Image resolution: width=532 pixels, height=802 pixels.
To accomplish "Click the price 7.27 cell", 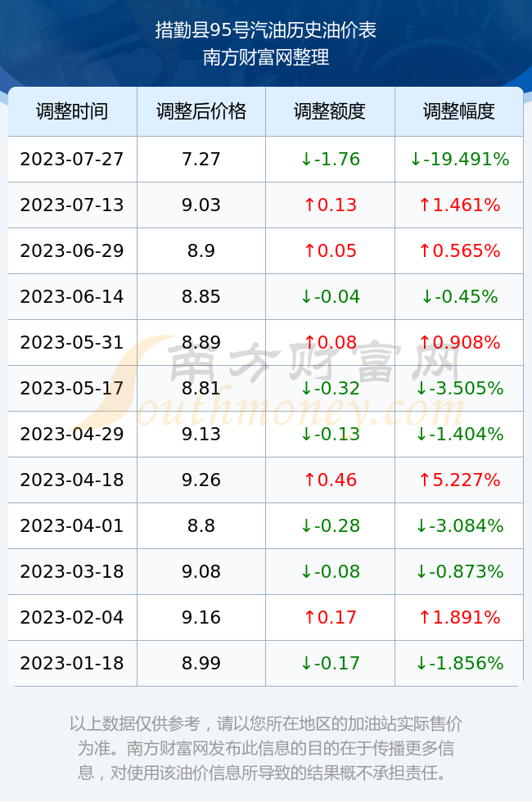I will pyautogui.click(x=201, y=159).
